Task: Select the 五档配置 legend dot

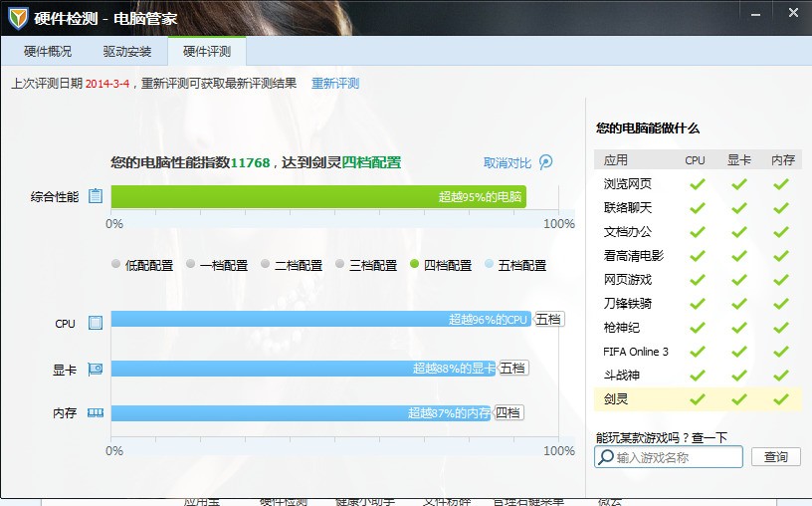Action: (489, 263)
